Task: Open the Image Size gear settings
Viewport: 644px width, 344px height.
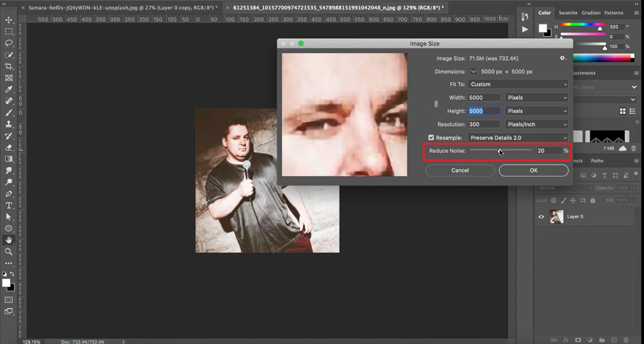Action: point(563,58)
